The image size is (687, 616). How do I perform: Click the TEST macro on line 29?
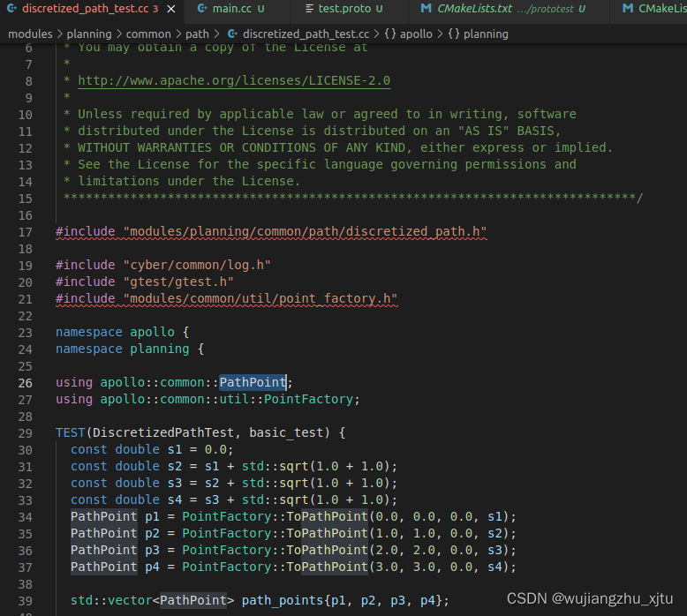(x=70, y=433)
